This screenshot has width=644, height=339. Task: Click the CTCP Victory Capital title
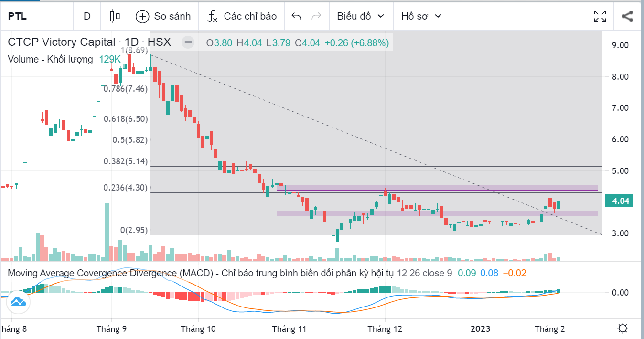click(61, 42)
